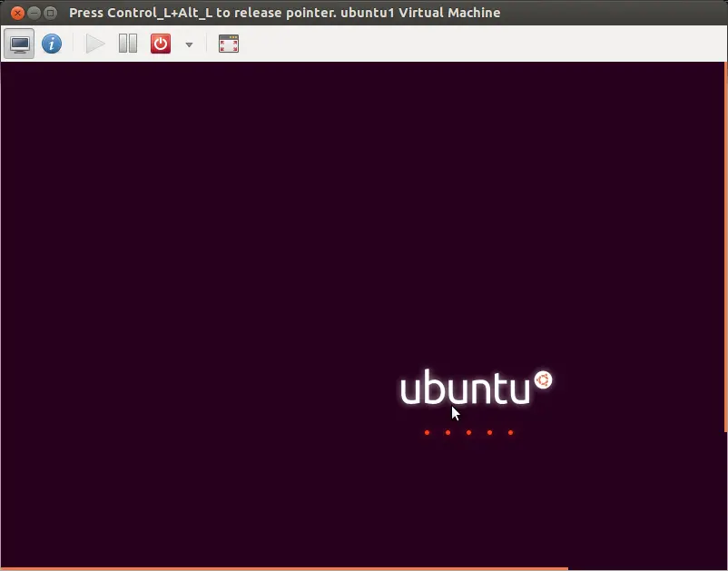
Task: Switch to fullscreen view
Action: point(229,44)
